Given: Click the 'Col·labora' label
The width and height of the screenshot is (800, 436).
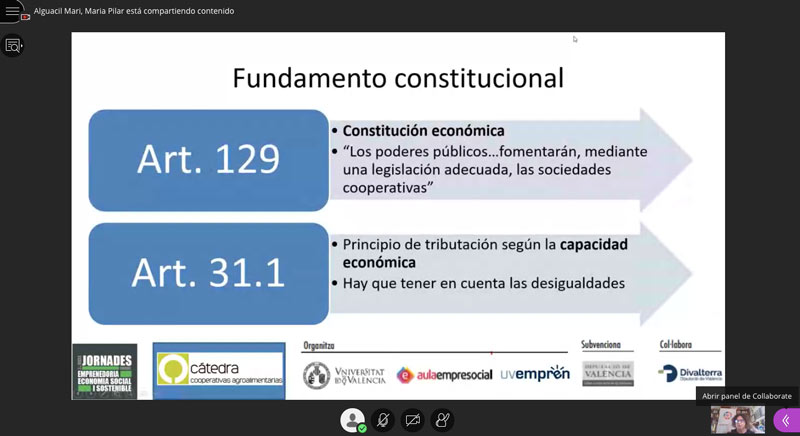Looking at the screenshot, I should [x=676, y=345].
